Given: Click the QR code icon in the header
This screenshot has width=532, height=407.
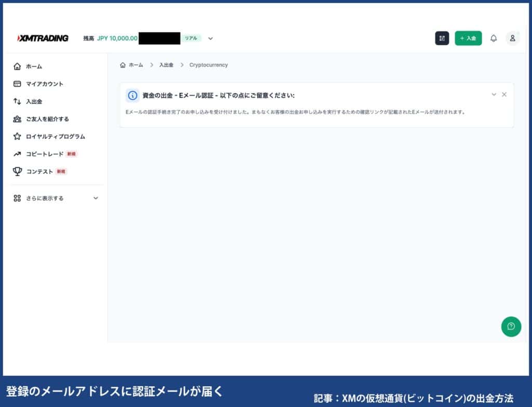Looking at the screenshot, I should click(x=442, y=38).
